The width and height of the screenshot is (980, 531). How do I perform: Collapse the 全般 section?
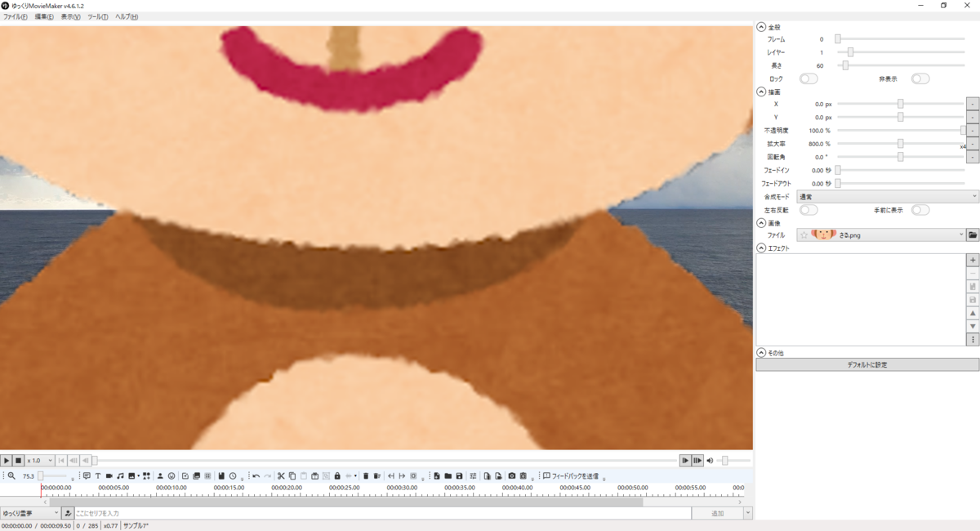point(761,27)
